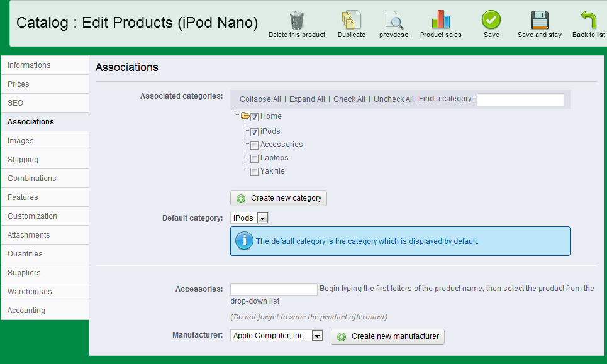The height and width of the screenshot is (364, 607).
Task: Click Back to list arrow icon
Action: (588, 20)
